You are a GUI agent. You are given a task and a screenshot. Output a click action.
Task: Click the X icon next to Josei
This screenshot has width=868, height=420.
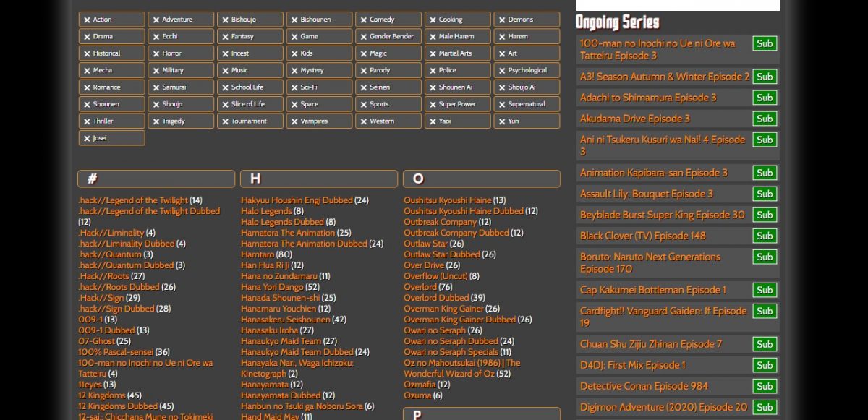tap(87, 139)
